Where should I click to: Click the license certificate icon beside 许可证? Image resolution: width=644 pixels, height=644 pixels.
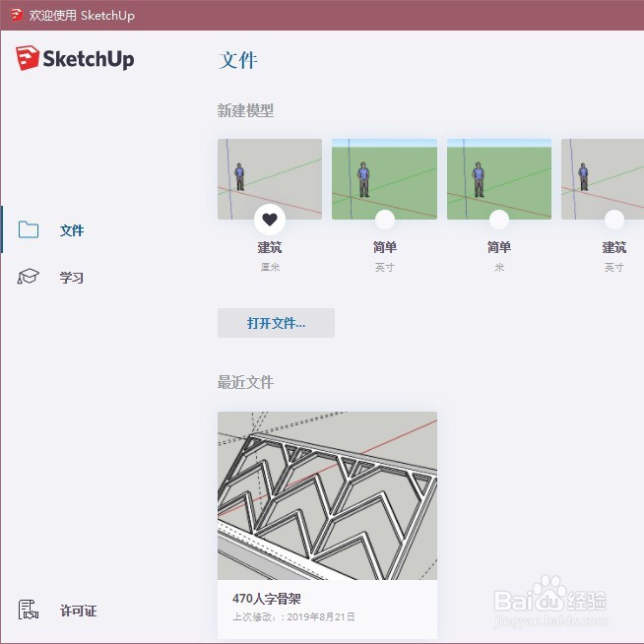[29, 610]
